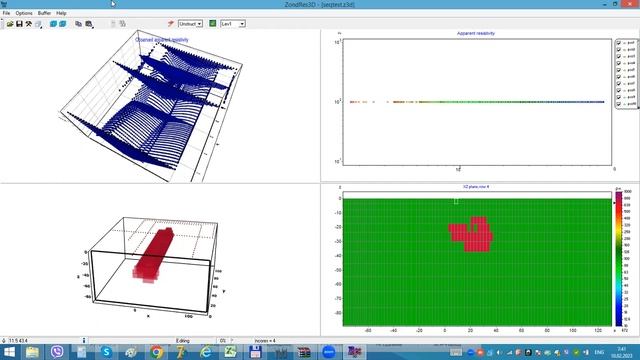640x360 pixels.
Task: Open the Options menu
Action: (x=24, y=13)
